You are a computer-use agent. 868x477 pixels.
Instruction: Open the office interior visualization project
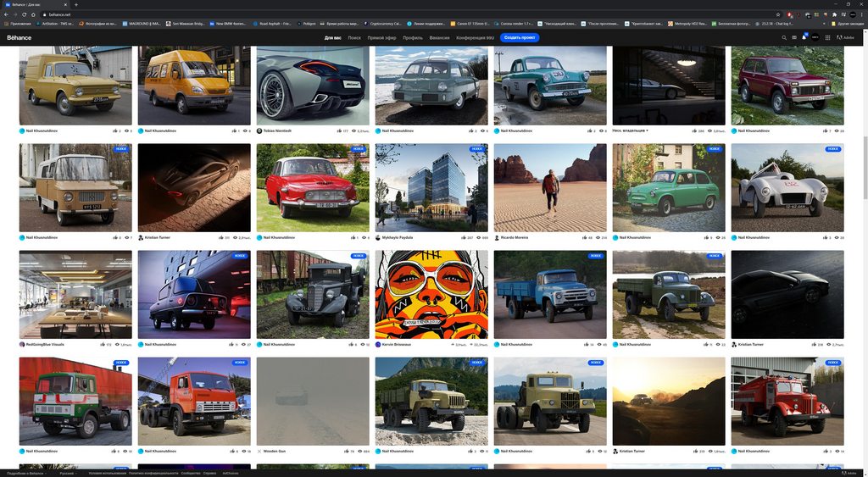click(75, 294)
